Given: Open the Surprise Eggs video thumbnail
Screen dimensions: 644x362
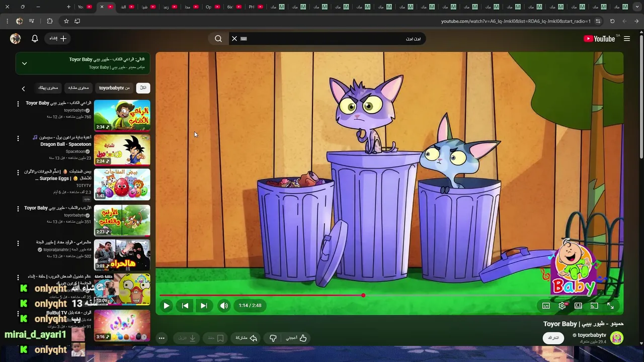Looking at the screenshot, I should [x=122, y=185].
